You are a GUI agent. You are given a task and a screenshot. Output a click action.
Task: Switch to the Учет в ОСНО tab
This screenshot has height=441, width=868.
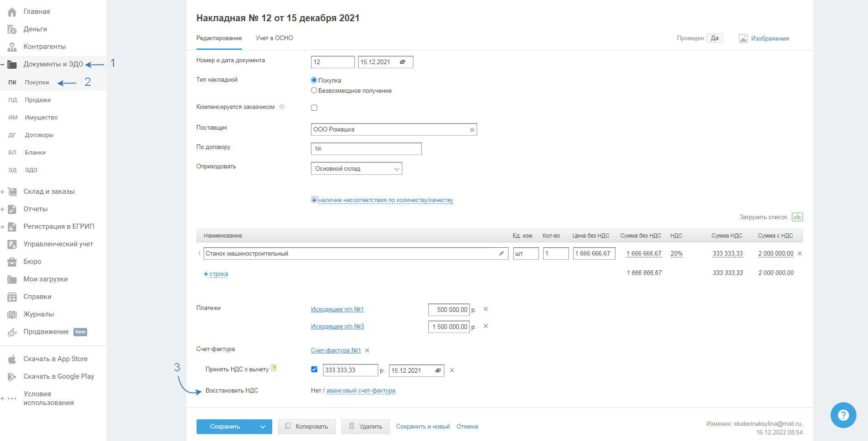(x=274, y=38)
